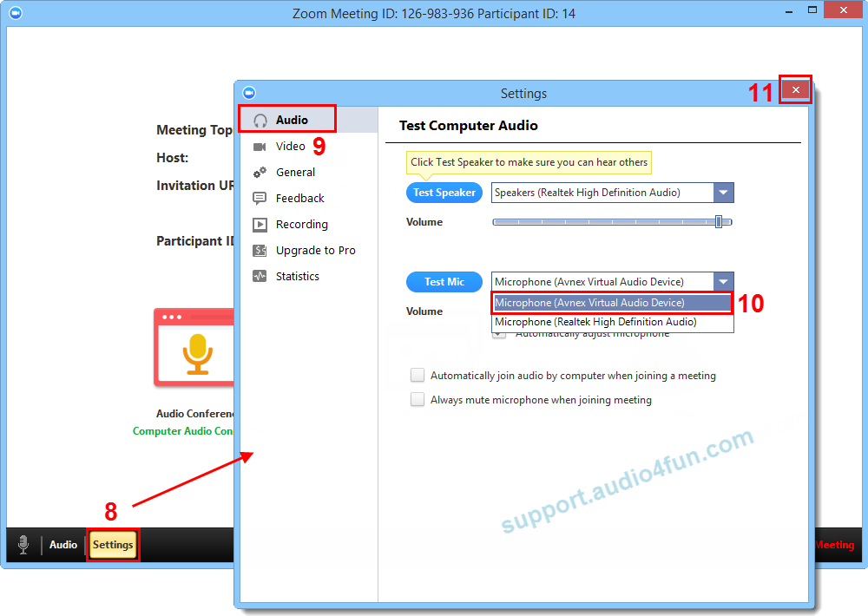Click the Zoom logo in the meeting window title bar
The image size is (868, 616).
[x=16, y=12]
